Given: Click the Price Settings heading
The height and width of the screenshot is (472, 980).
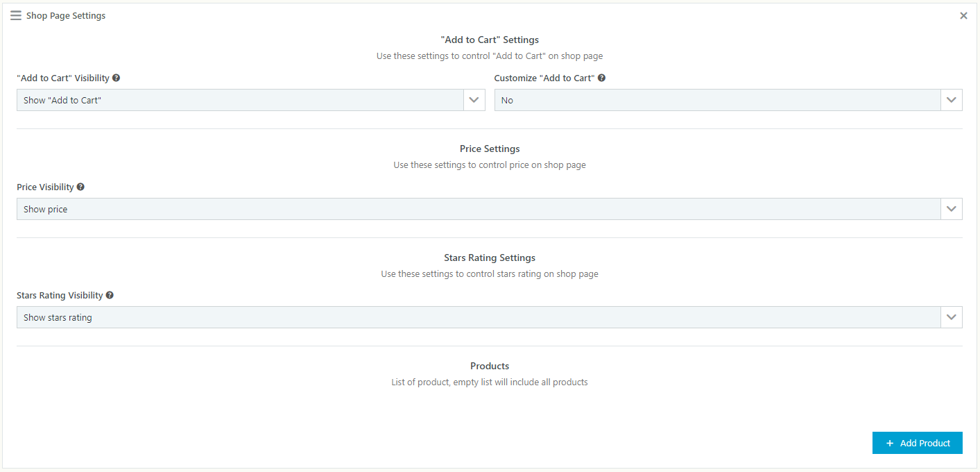Looking at the screenshot, I should point(490,149).
